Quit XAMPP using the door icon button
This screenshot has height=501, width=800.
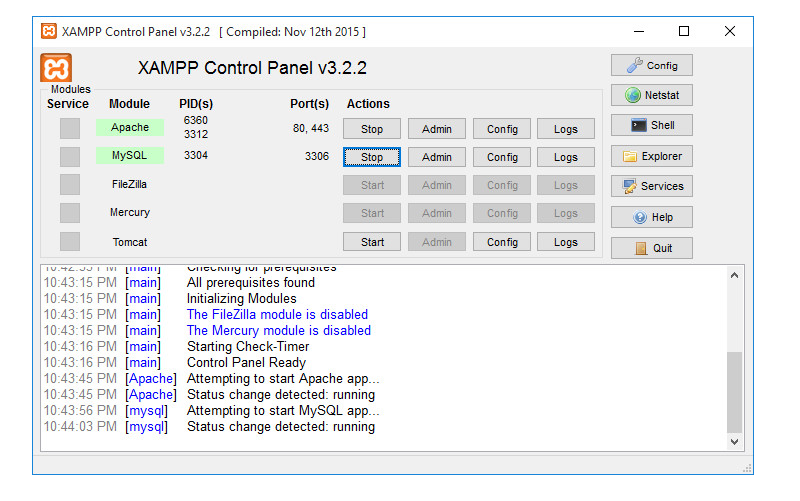(x=651, y=248)
